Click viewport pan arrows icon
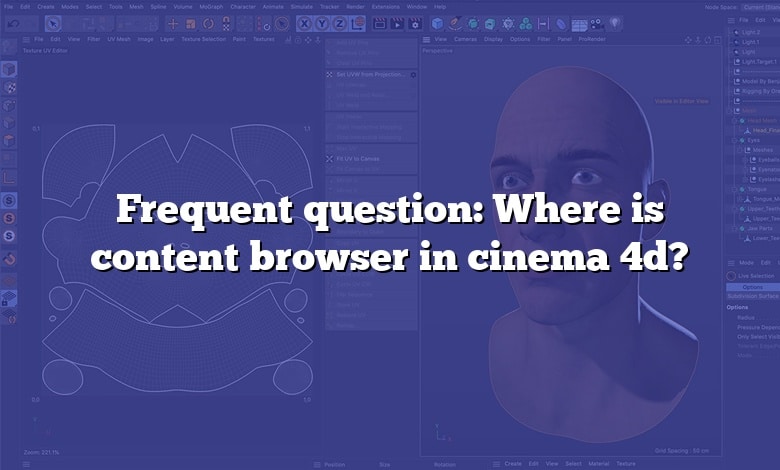Viewport: 780px width, 470px height. (688, 39)
